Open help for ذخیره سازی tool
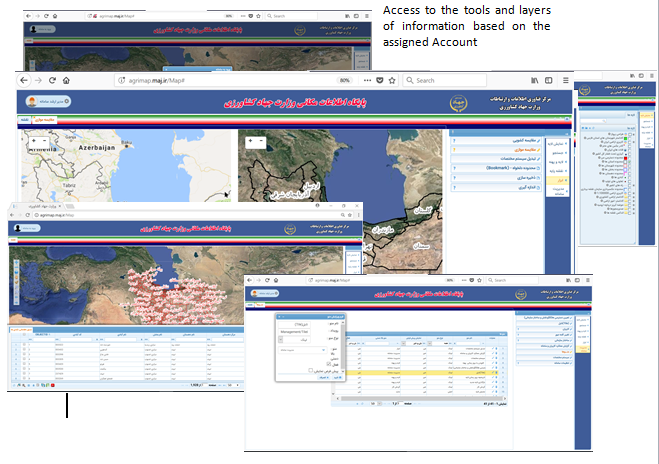The image size is (659, 464). [x=454, y=178]
